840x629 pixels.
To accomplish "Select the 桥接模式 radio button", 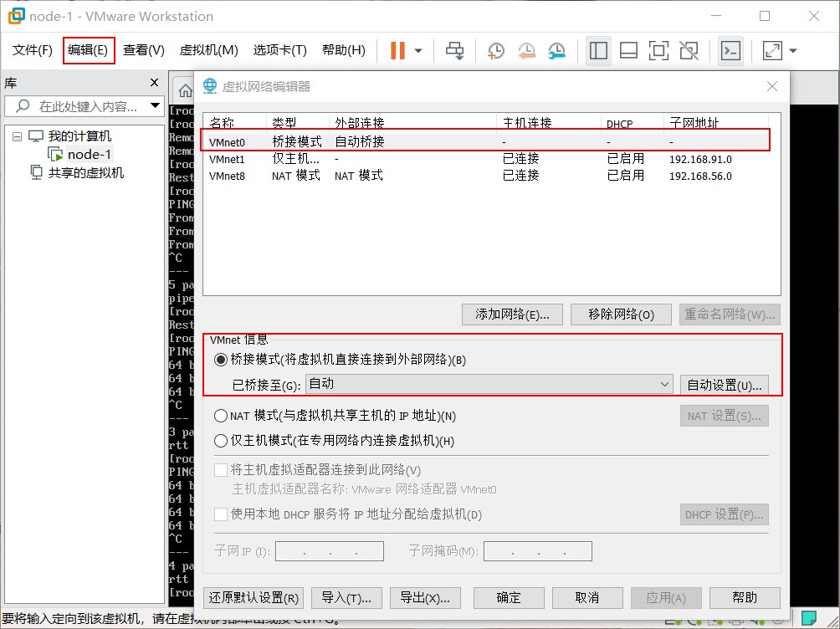I will (221, 360).
